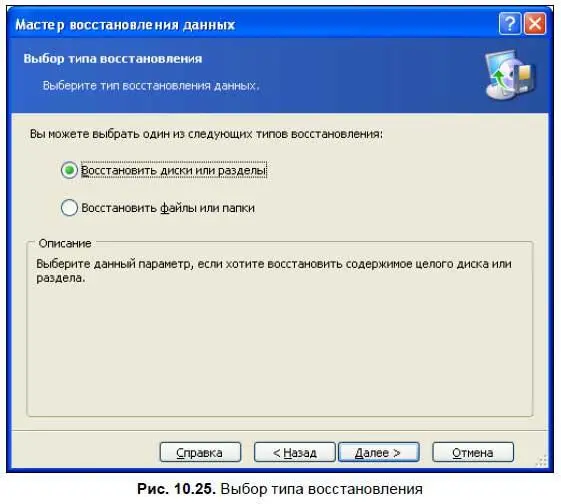561x504 pixels.
Task: Select the green radio circle for диски или разделы
Action: pyautogui.click(x=69, y=170)
